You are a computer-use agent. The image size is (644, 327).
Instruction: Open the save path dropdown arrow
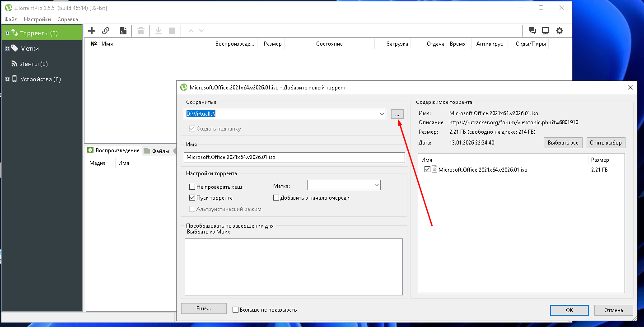click(x=382, y=114)
